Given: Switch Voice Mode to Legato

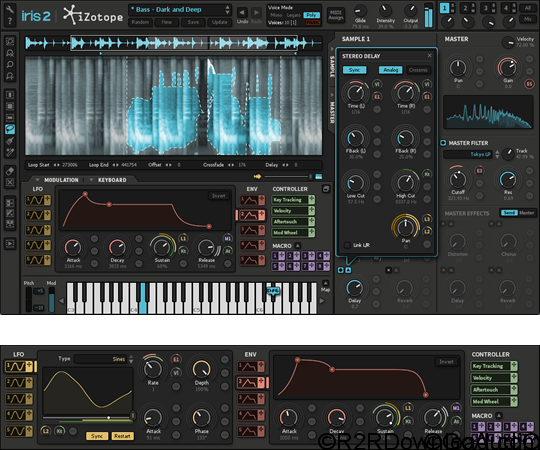Looking at the screenshot, I should 294,15.
